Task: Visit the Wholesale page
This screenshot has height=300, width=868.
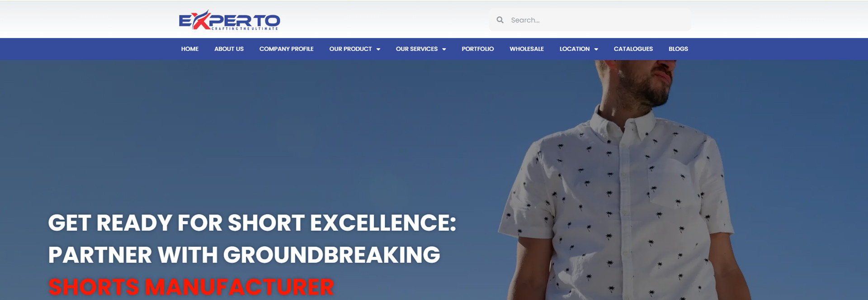Action: point(527,49)
